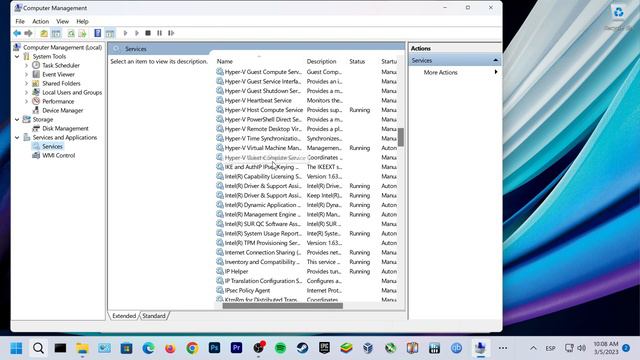Viewport: 640px width, 360px height.
Task: Click the horizontal scrollbar thumb below services
Action: click(282, 305)
